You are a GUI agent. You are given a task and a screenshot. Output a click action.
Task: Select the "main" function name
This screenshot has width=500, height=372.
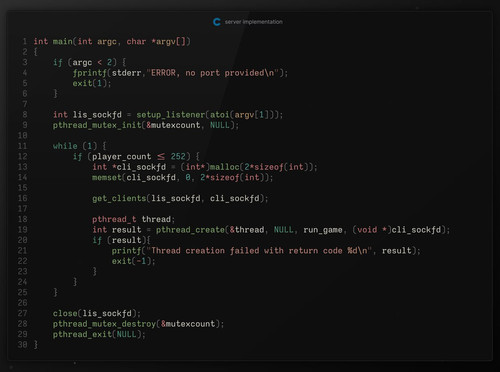63,41
